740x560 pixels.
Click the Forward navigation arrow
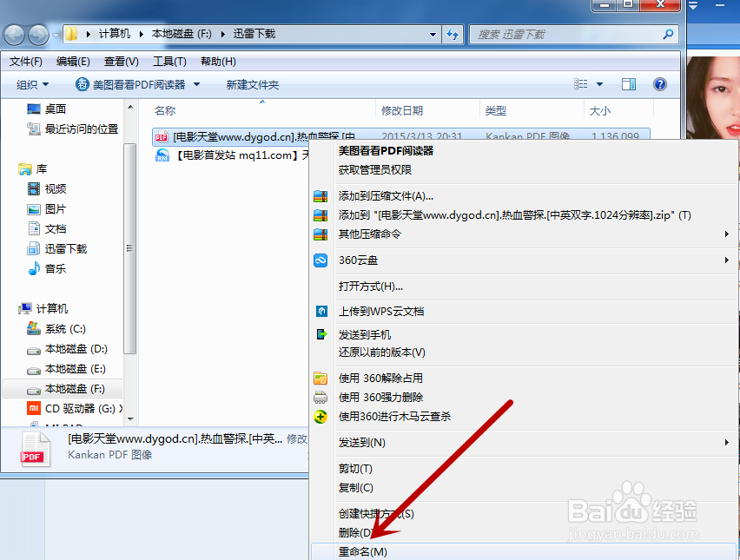[x=39, y=35]
